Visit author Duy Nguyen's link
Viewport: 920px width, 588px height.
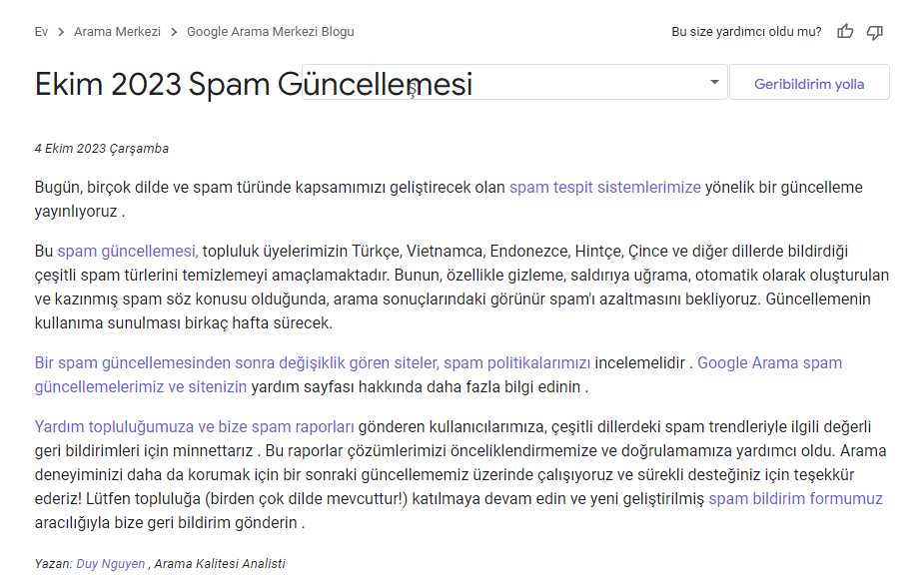click(x=110, y=564)
